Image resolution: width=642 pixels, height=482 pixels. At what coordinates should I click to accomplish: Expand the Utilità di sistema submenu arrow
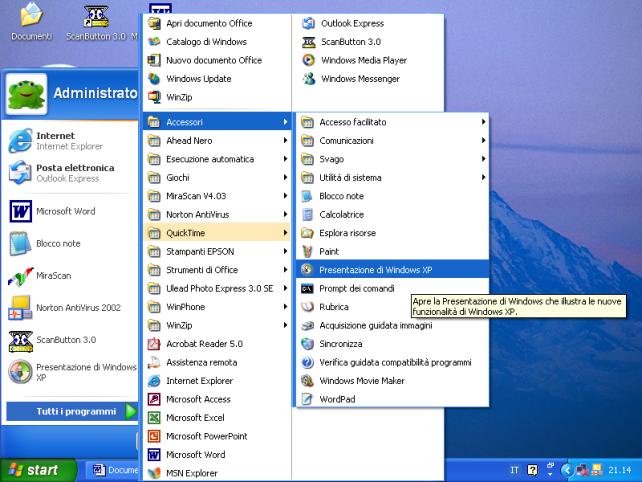484,177
